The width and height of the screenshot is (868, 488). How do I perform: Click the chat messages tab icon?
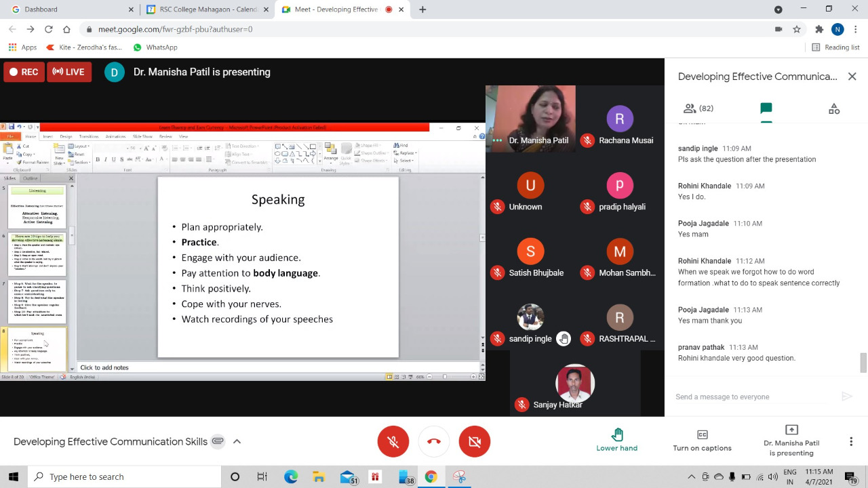766,108
